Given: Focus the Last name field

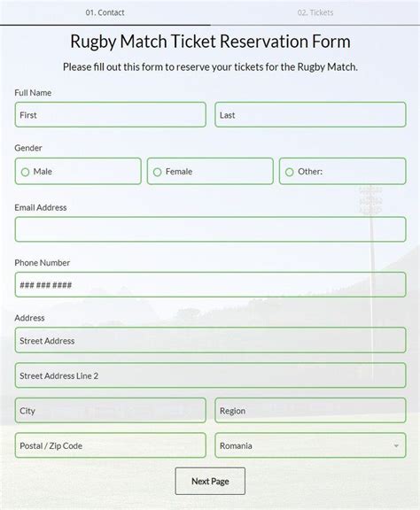Looking at the screenshot, I should 310,114.
